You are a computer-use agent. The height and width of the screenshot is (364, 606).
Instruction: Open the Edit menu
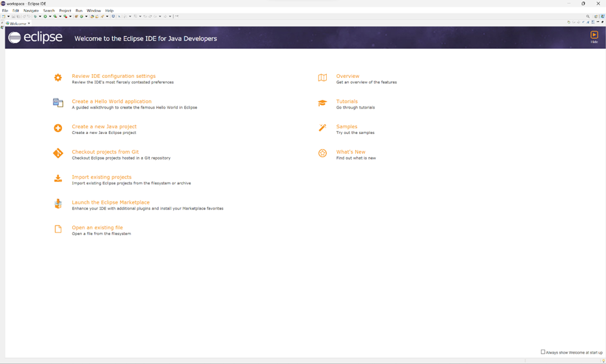pos(15,11)
